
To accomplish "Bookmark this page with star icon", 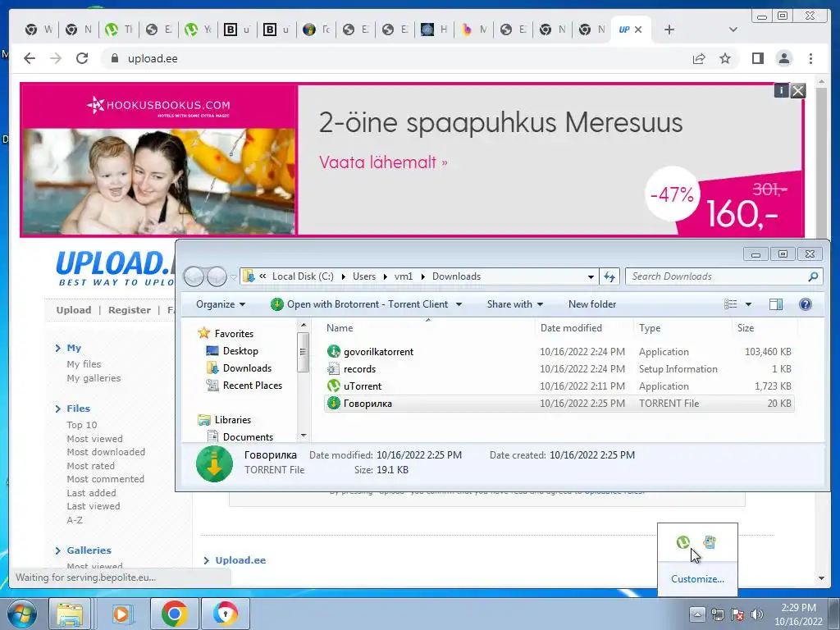I will (725, 58).
